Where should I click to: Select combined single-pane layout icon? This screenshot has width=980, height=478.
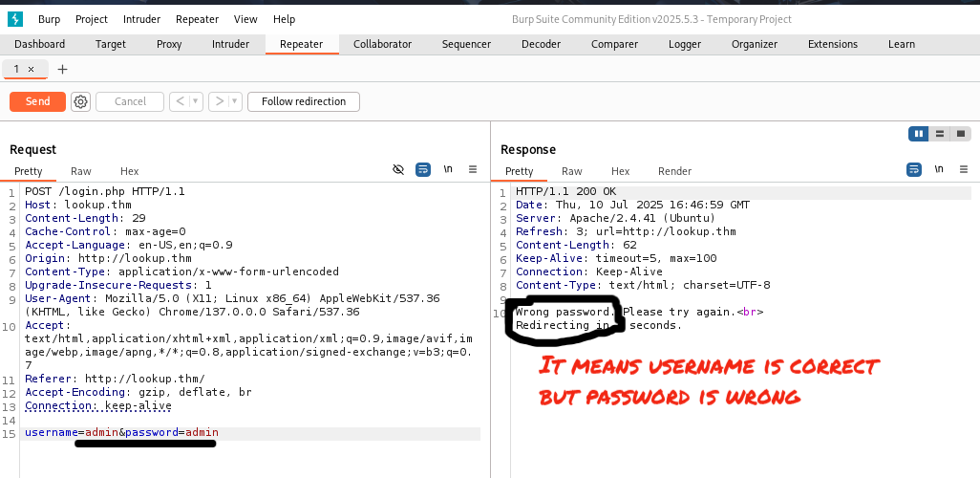coord(961,134)
